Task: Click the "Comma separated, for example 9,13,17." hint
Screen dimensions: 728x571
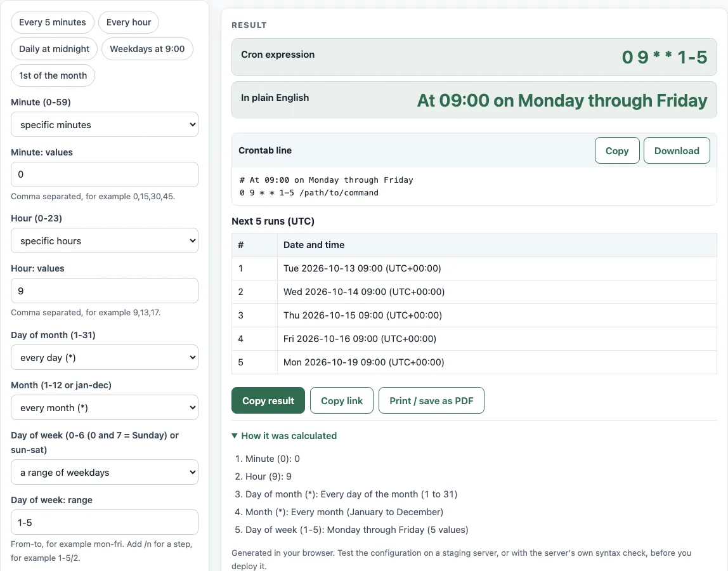Action: 86,313
